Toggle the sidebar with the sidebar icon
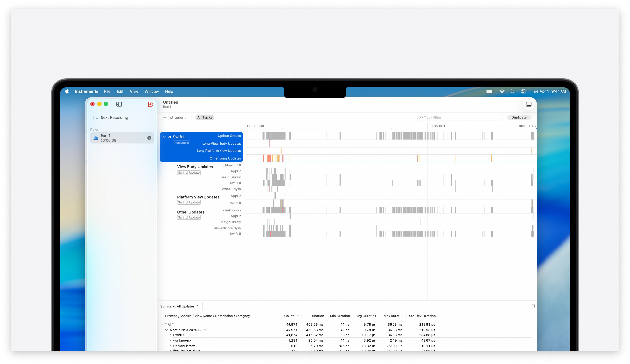Viewport: 630px width, 364px height. coord(119,104)
